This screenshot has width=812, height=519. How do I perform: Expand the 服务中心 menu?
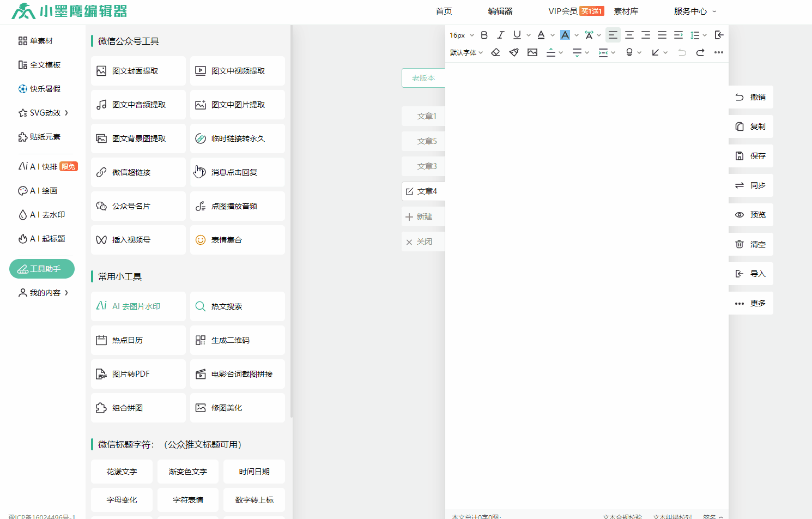[x=695, y=11]
